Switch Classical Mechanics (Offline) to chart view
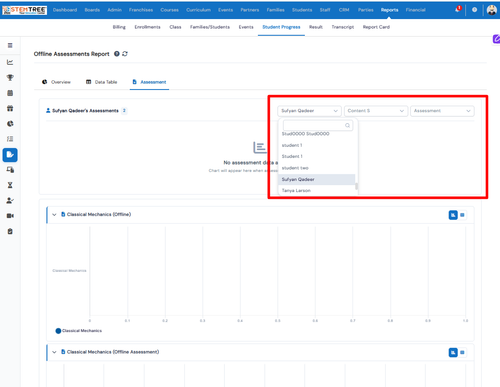Image resolution: width=500 pixels, height=387 pixels. tap(453, 215)
